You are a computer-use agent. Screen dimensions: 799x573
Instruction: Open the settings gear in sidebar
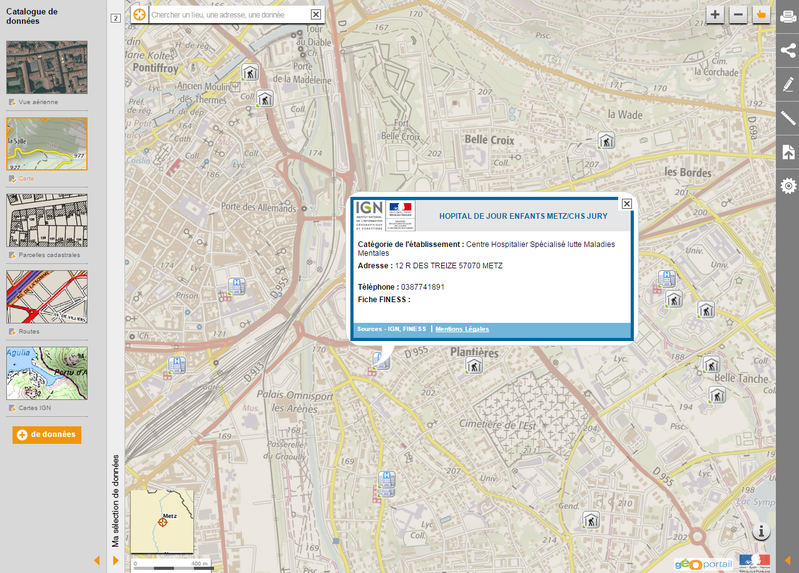pos(788,186)
